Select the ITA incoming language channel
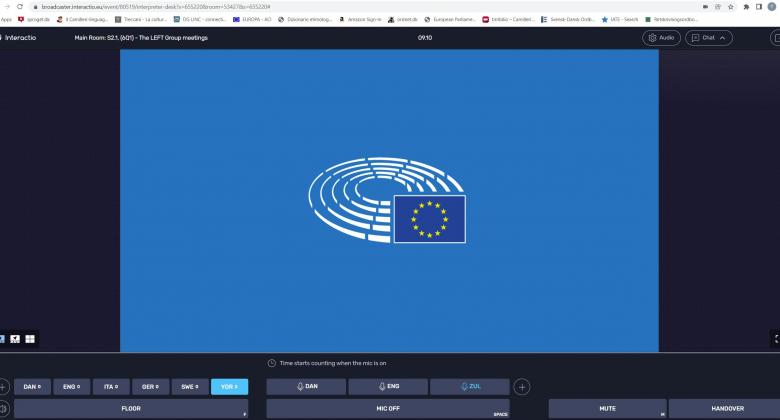Image resolution: width=780 pixels, height=420 pixels. (111, 387)
